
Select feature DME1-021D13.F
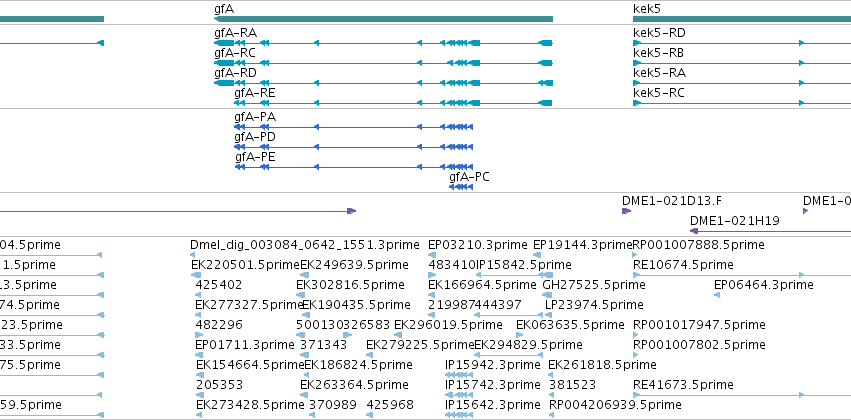672,201
